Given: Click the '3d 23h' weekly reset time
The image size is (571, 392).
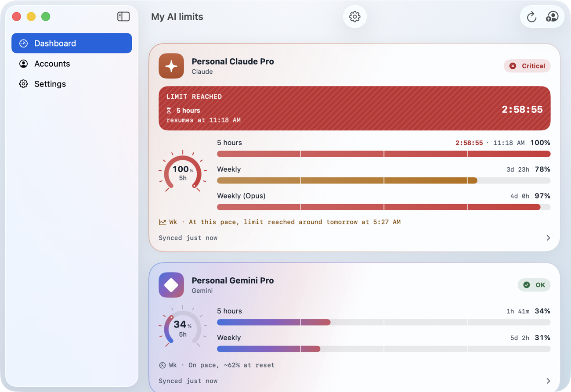Looking at the screenshot, I should [x=518, y=169].
